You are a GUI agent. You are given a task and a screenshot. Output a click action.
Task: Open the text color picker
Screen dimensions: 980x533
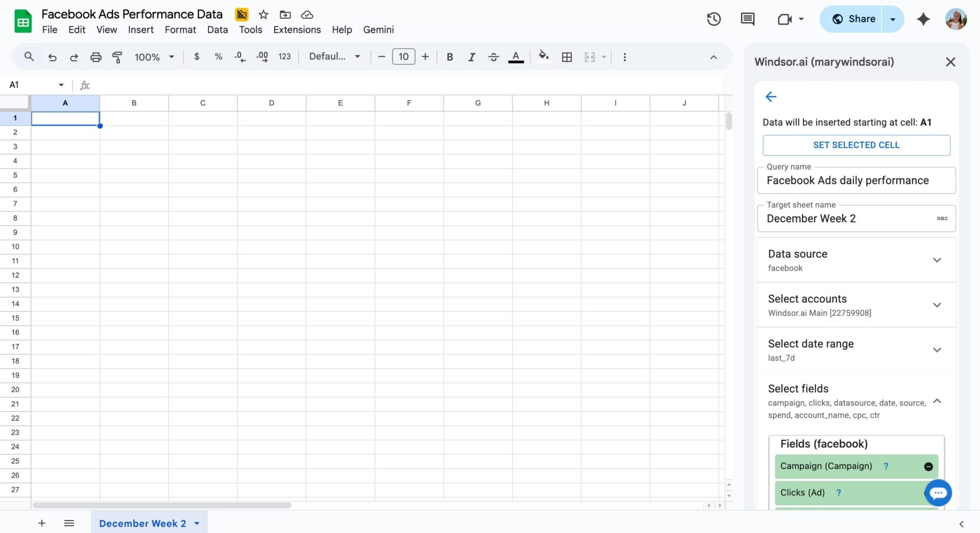pyautogui.click(x=515, y=57)
